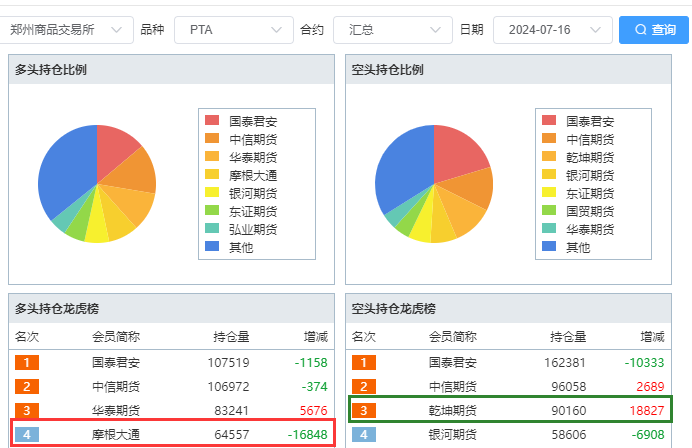
Task: Open the 郑州商品交易所 exchange dropdown
Action: [66, 30]
